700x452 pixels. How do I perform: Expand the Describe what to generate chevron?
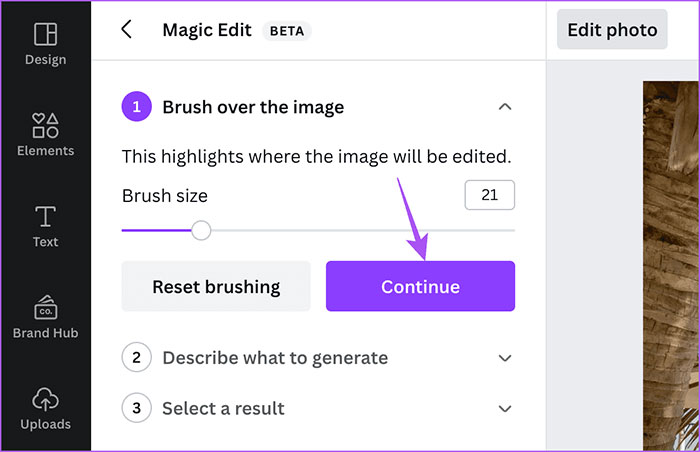click(505, 358)
